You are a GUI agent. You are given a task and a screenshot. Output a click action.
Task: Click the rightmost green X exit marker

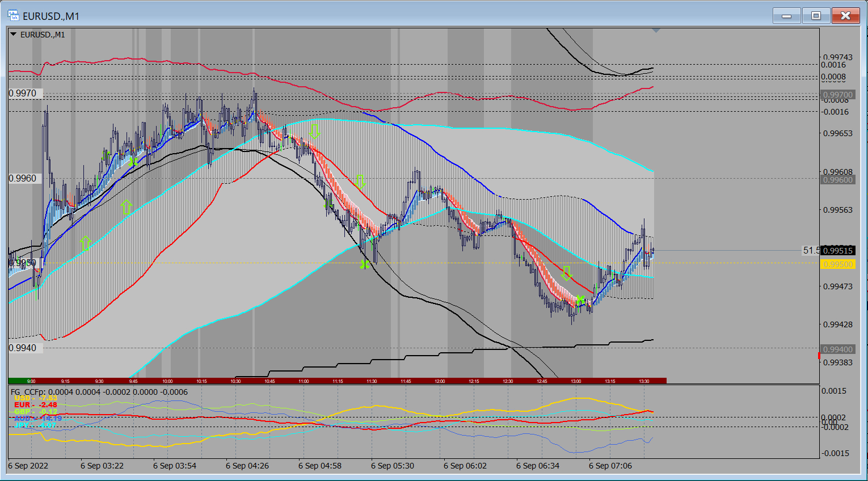point(579,299)
